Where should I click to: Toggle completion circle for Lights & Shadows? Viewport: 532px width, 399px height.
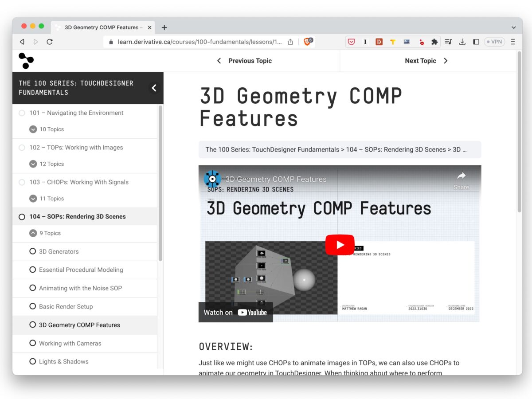(x=32, y=361)
